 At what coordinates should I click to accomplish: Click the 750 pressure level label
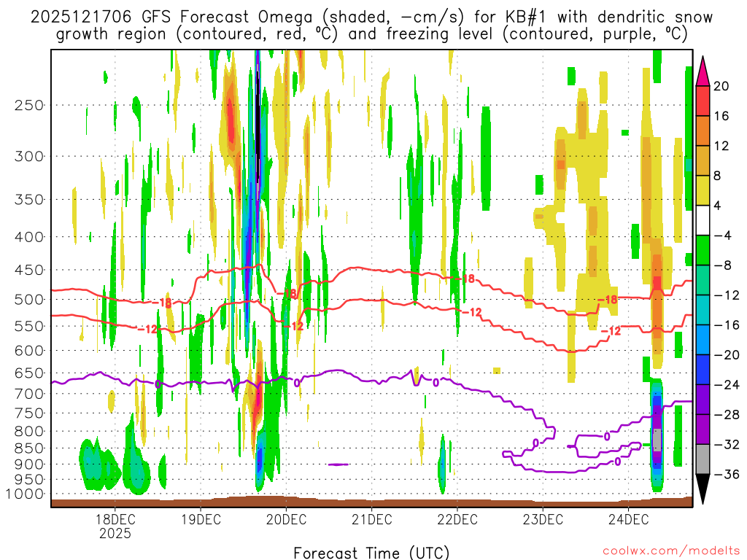pos(29,413)
